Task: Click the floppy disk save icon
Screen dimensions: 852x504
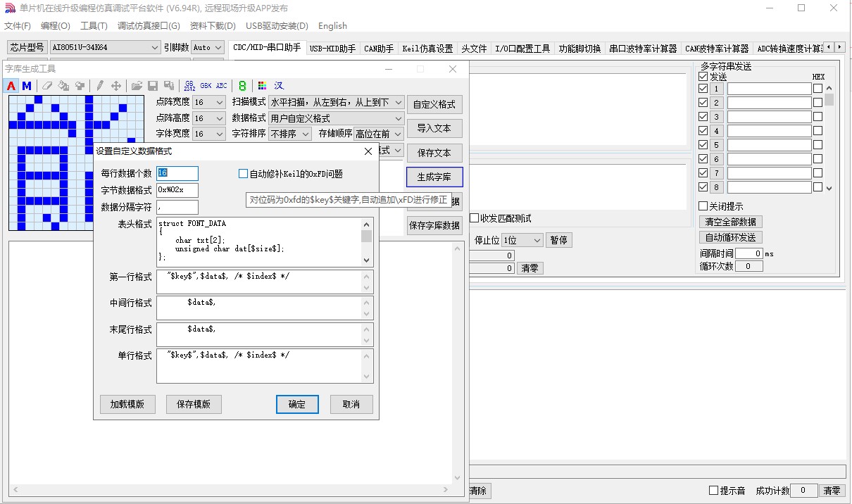Action: 153,86
